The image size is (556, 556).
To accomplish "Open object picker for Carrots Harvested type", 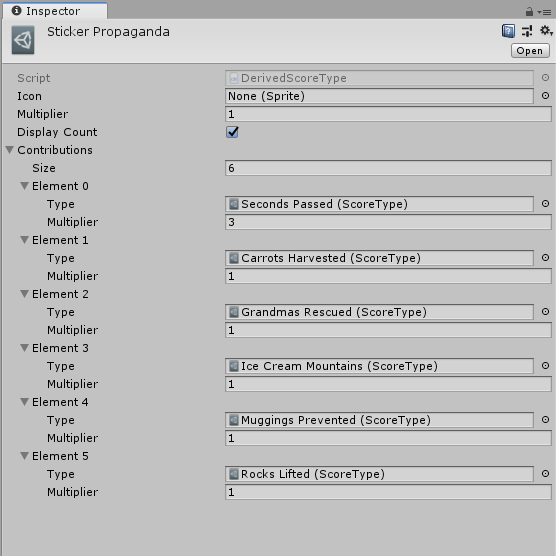I will 545,257.
